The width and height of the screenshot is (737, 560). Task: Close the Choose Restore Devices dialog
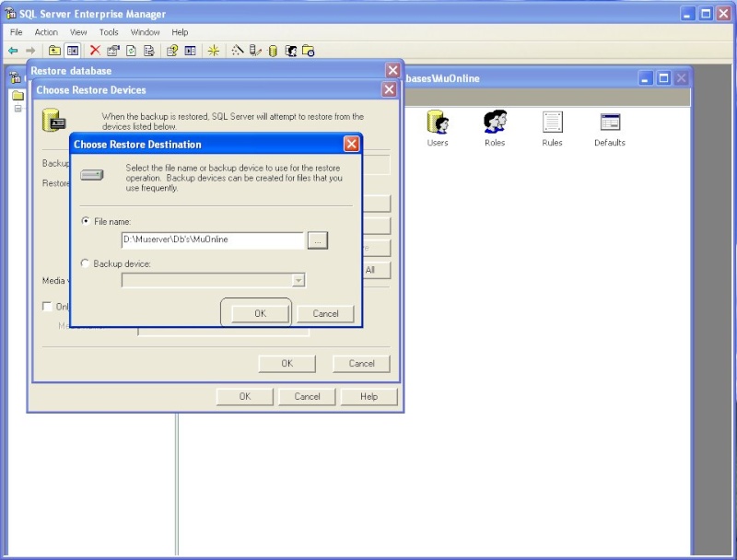pyautogui.click(x=389, y=89)
